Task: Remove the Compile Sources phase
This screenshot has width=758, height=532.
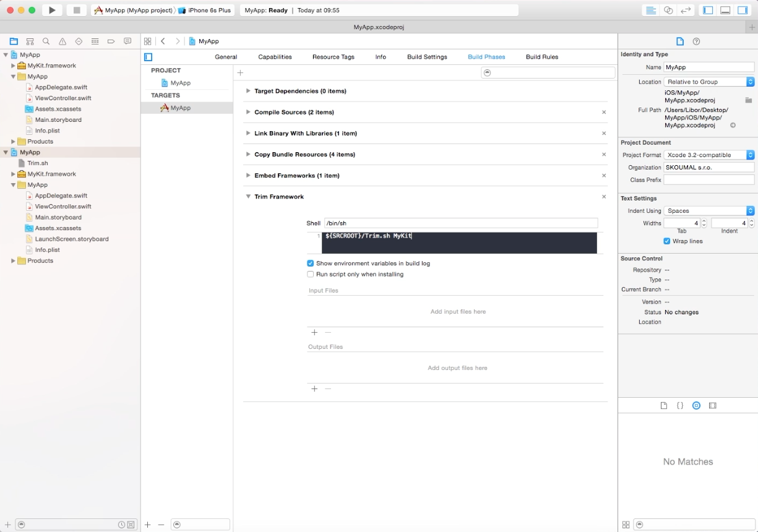Action: (x=604, y=112)
